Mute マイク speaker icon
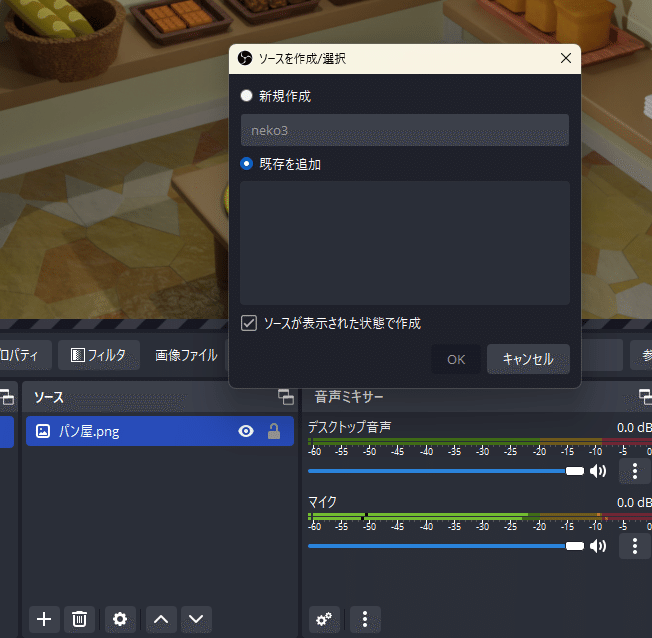Viewport: 652px width, 638px height. click(x=598, y=546)
